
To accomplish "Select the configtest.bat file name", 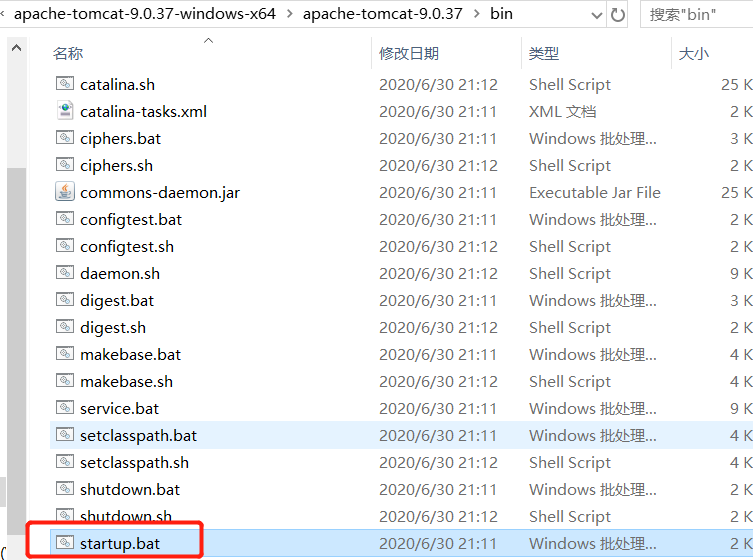I will coord(131,219).
